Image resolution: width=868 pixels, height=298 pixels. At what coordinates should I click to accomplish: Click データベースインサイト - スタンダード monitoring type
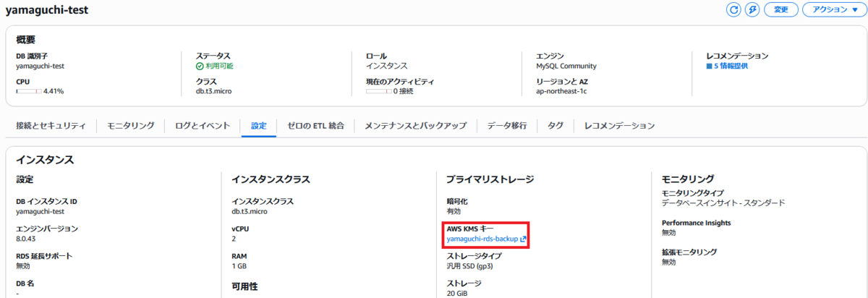pyautogui.click(x=723, y=203)
